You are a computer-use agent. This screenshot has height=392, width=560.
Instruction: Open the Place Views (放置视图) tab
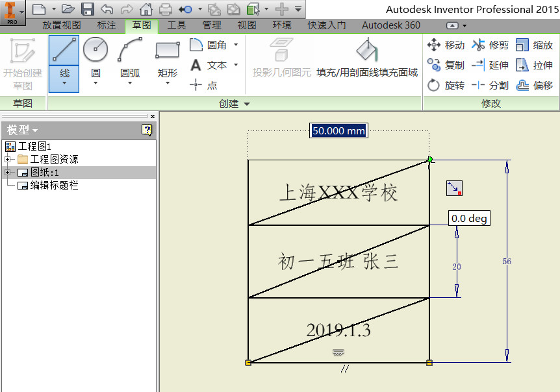pyautogui.click(x=62, y=25)
